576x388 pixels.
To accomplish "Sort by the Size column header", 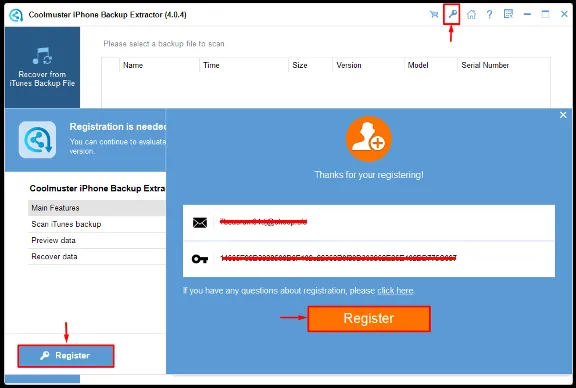I will click(x=310, y=65).
